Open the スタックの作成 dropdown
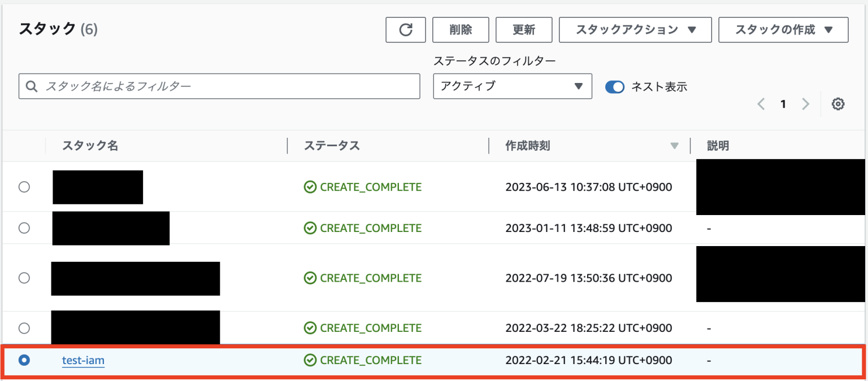 coord(783,29)
